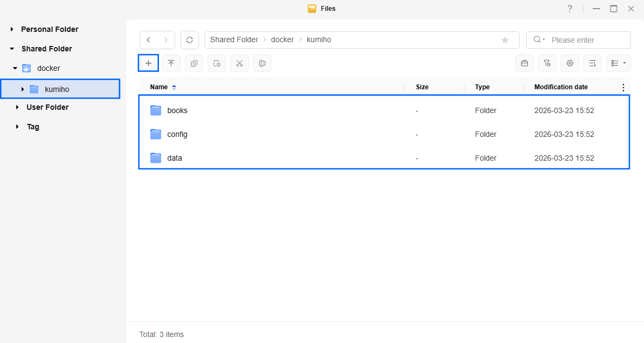Click the plus button to create new item
Screen dimensions: 644x343
tap(148, 63)
